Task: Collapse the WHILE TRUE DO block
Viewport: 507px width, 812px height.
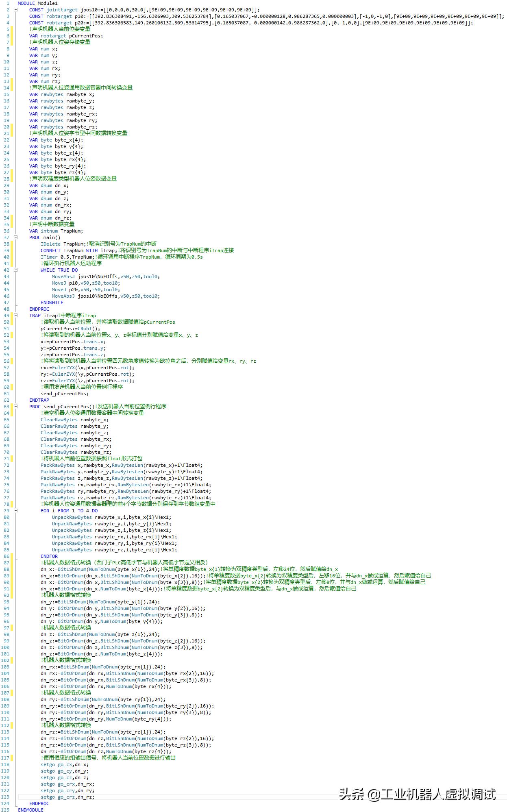Action: [15, 270]
